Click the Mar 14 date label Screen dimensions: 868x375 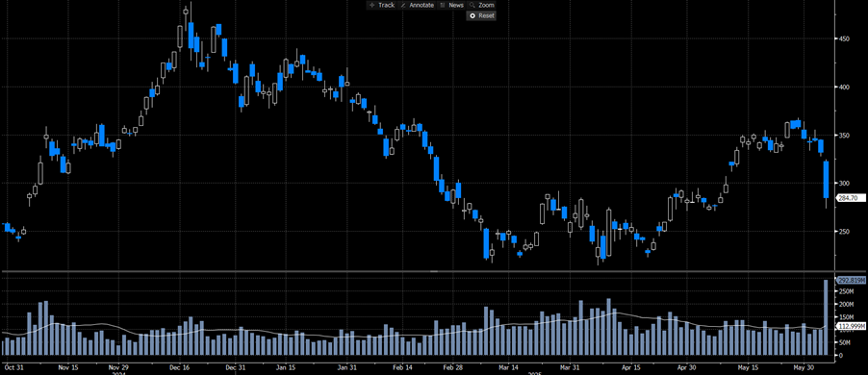pos(509,366)
